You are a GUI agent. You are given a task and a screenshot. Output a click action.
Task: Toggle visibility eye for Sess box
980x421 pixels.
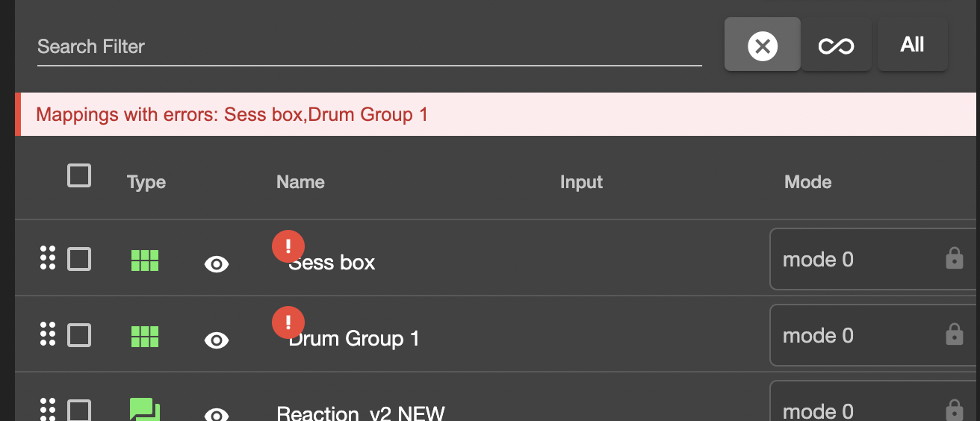(x=217, y=263)
